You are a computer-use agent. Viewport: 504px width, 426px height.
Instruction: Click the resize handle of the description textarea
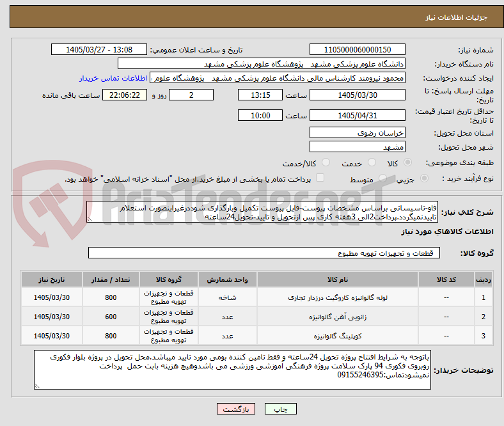coord(90,219)
